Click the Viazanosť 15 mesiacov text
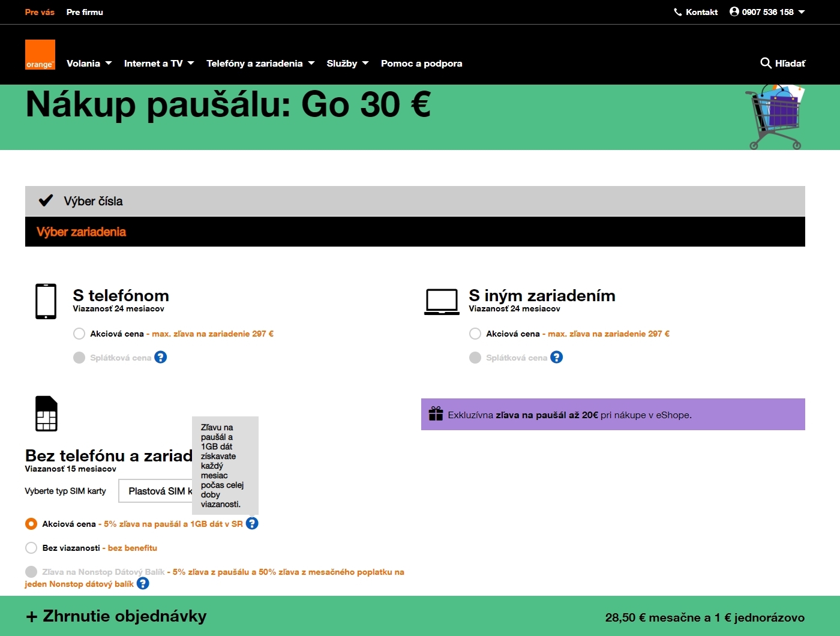The image size is (840, 636). coord(71,469)
